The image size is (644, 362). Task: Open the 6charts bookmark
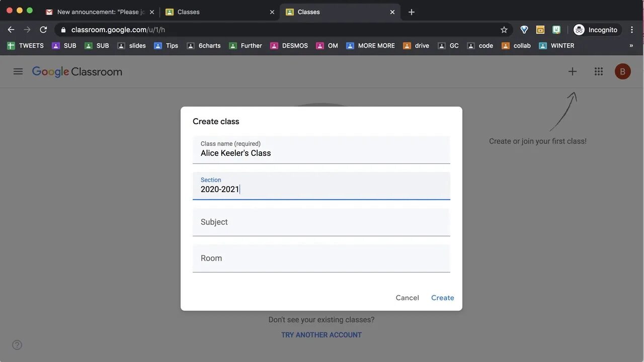point(204,46)
